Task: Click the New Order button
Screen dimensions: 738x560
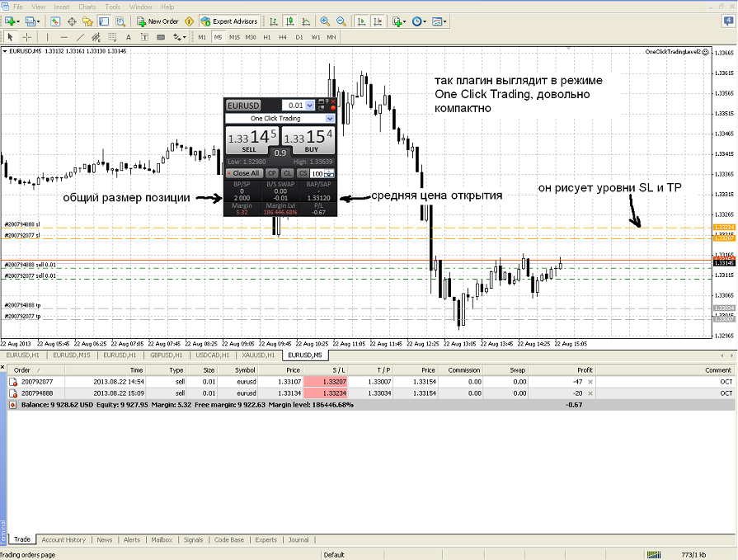Action: pyautogui.click(x=158, y=21)
